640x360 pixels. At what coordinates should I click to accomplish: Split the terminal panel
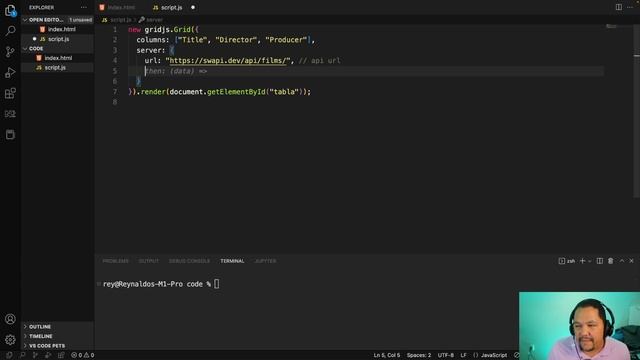600,261
